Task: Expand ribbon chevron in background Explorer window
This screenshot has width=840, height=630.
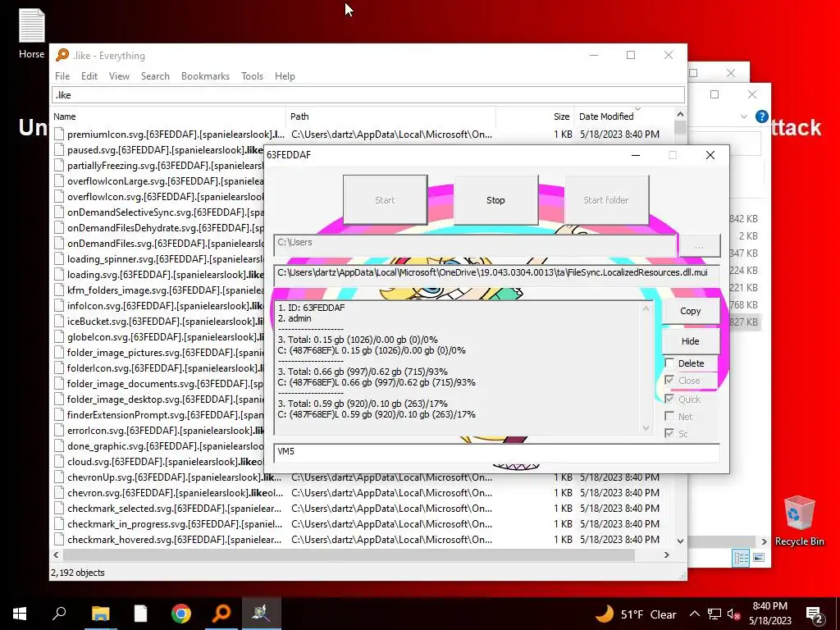Action: pyautogui.click(x=743, y=116)
